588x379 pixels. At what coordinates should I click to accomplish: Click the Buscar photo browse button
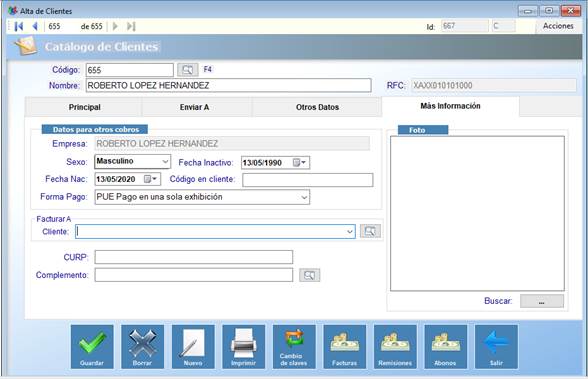[x=542, y=301]
